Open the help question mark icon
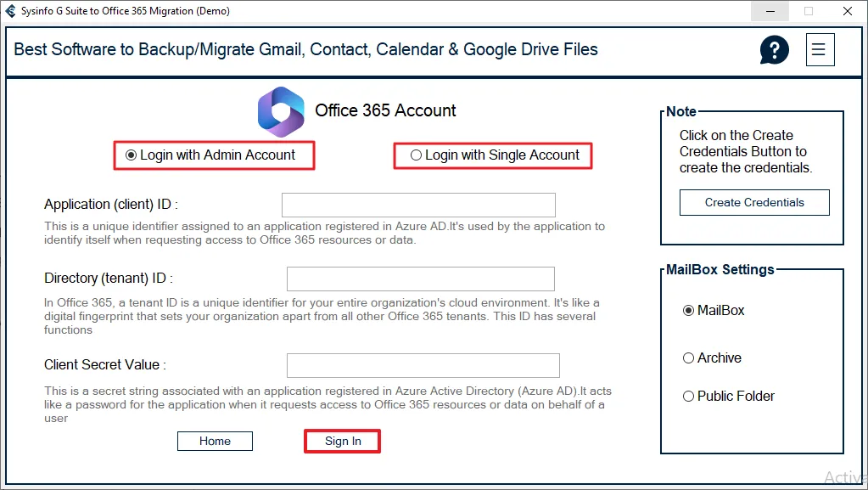 click(x=774, y=50)
